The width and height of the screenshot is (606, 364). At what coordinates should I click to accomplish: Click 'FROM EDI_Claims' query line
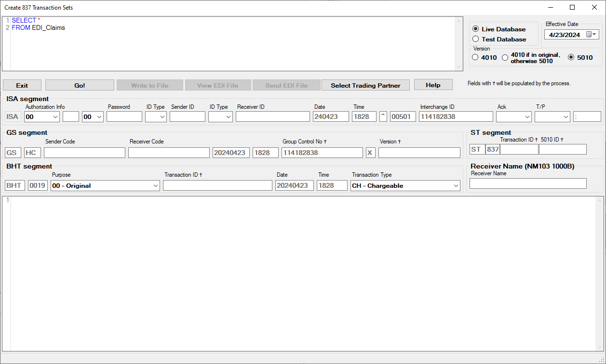tap(39, 28)
